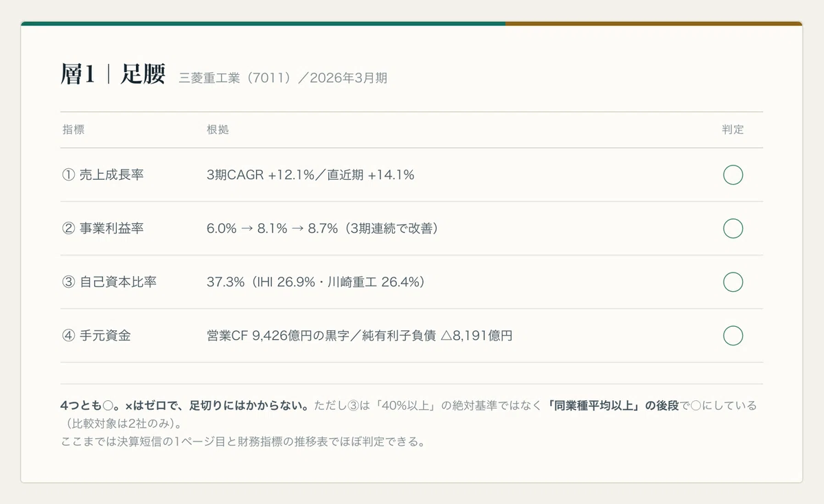The height and width of the screenshot is (504, 824).
Task: Click the 手元資金 judgment circle
Action: pos(733,336)
